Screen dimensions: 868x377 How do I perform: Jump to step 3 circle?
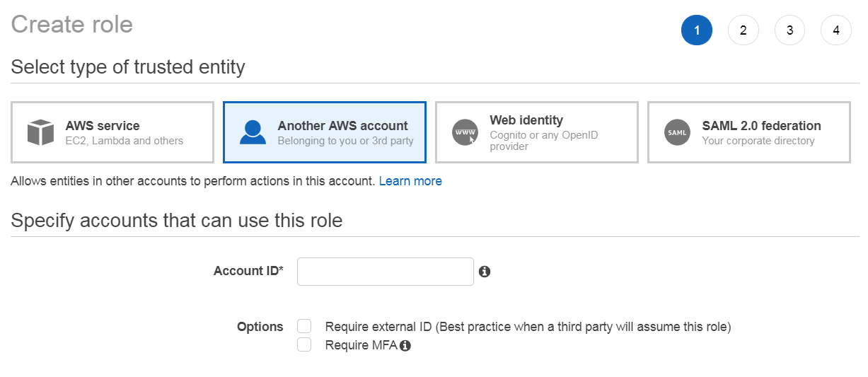[x=789, y=30]
